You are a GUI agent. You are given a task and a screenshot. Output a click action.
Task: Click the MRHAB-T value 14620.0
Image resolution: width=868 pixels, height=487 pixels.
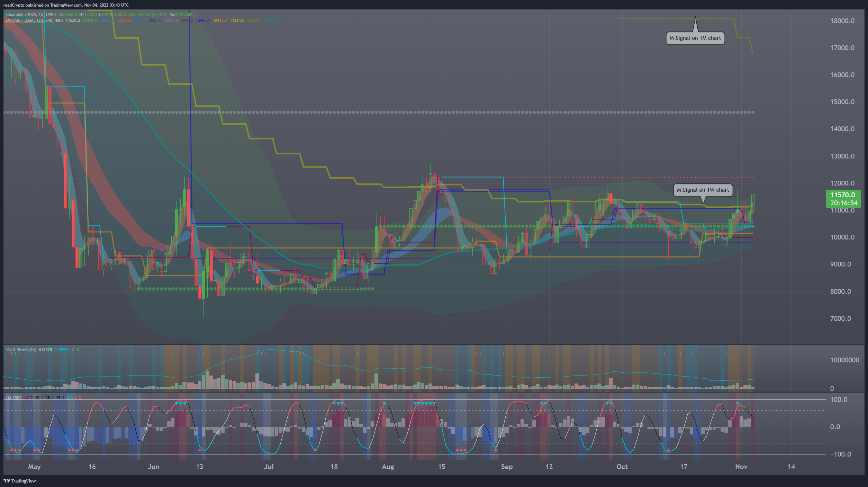point(73,20)
